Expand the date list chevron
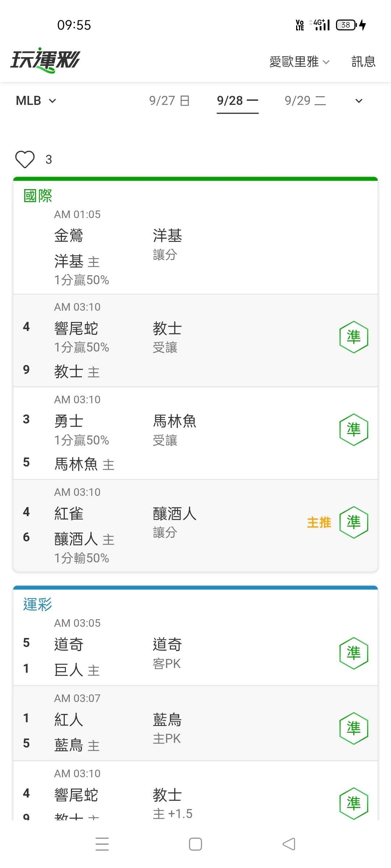The height and width of the screenshot is (868, 391). click(x=359, y=101)
